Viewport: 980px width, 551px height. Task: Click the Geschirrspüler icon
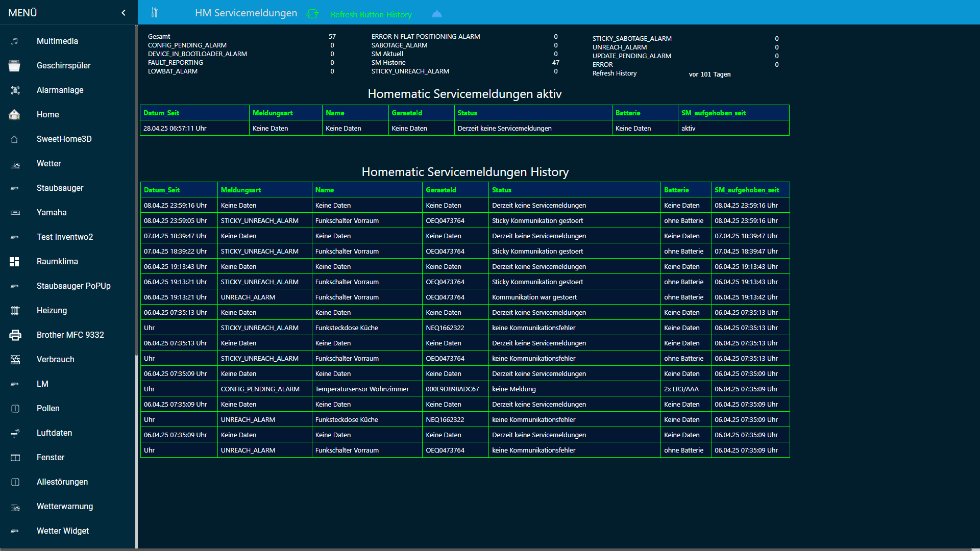15,66
